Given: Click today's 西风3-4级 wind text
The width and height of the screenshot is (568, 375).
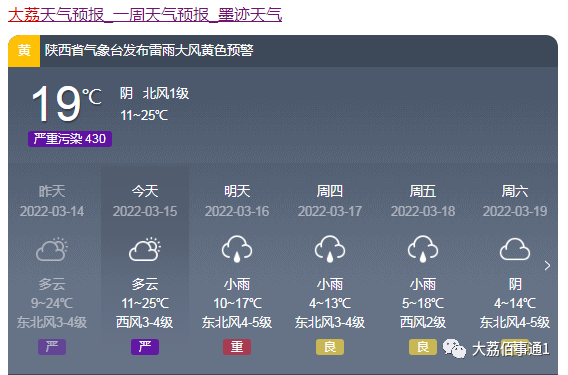Looking at the screenshot, I should coord(145,322).
